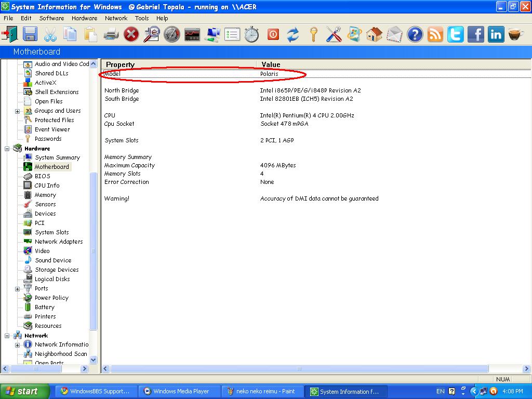Click the blue question mark help icon
This screenshot has height=399, width=532.
click(415, 34)
